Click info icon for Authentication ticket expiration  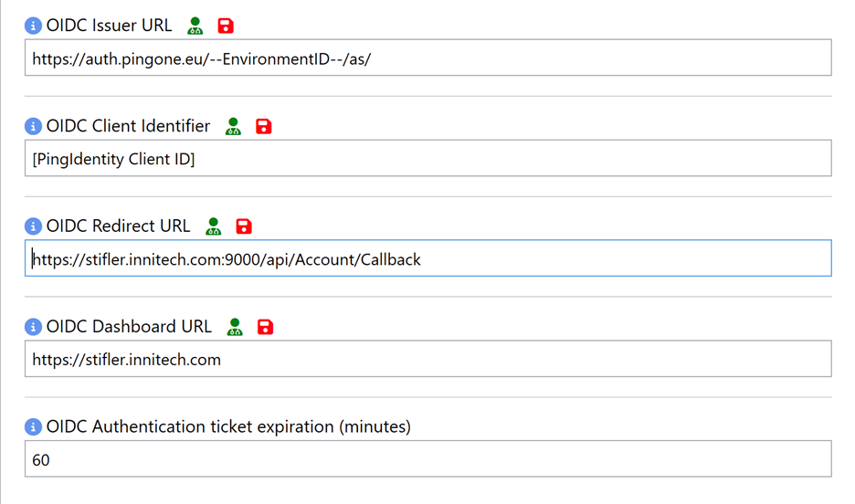[x=33, y=427]
